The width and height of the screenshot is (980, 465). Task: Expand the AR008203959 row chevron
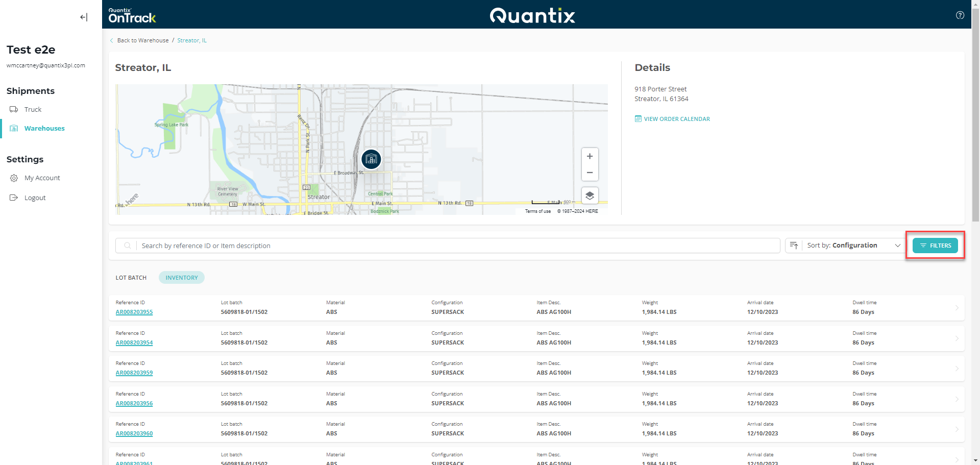pyautogui.click(x=957, y=369)
